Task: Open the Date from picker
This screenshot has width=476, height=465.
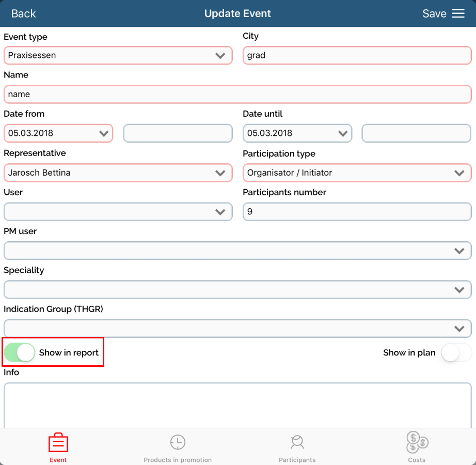Action: point(58,133)
